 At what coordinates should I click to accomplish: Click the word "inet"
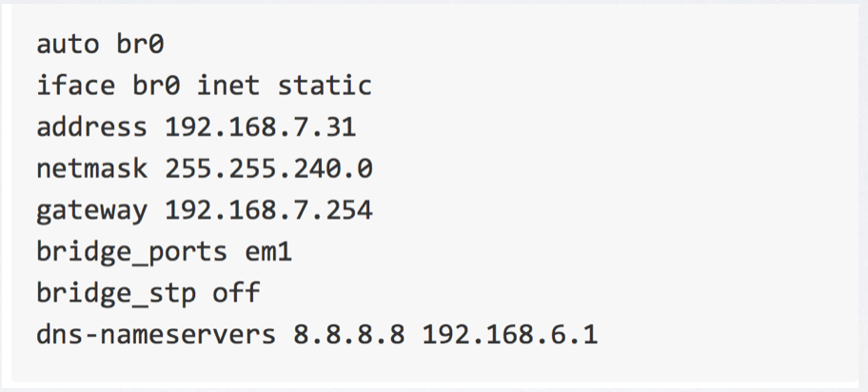[227, 86]
